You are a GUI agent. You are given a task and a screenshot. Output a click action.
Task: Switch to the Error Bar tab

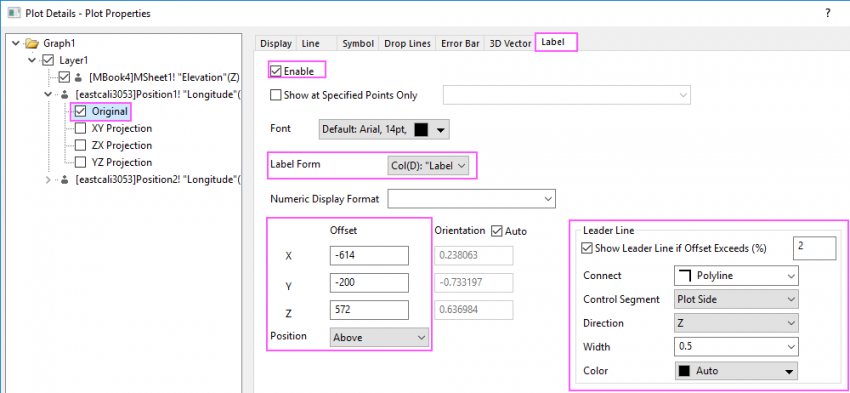click(460, 44)
